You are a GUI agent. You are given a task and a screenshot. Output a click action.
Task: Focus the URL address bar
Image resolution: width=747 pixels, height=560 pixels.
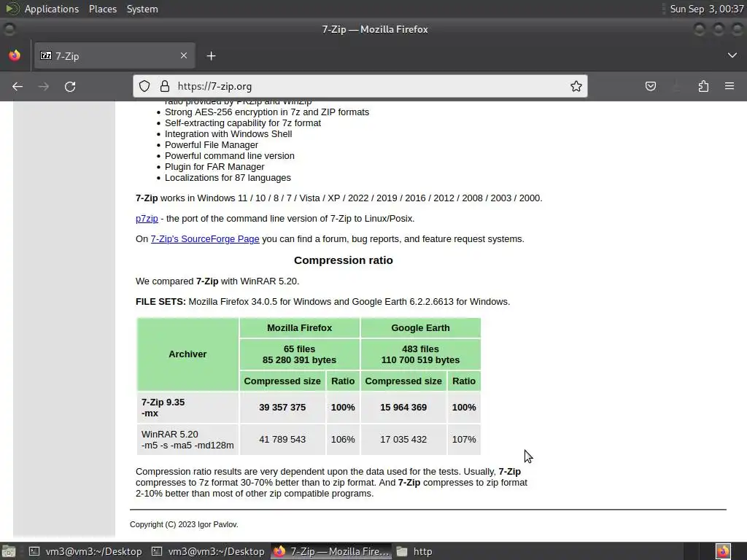point(360,86)
